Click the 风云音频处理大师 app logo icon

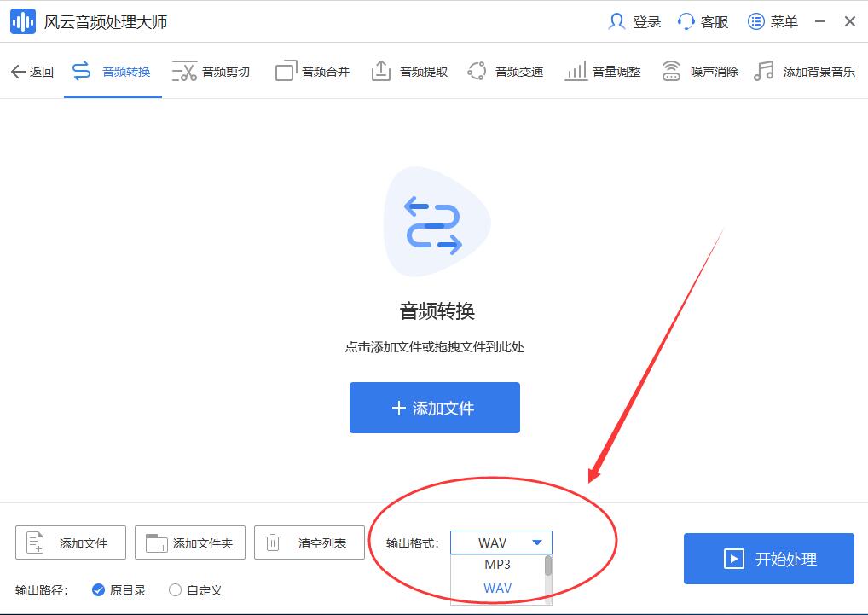click(x=23, y=21)
